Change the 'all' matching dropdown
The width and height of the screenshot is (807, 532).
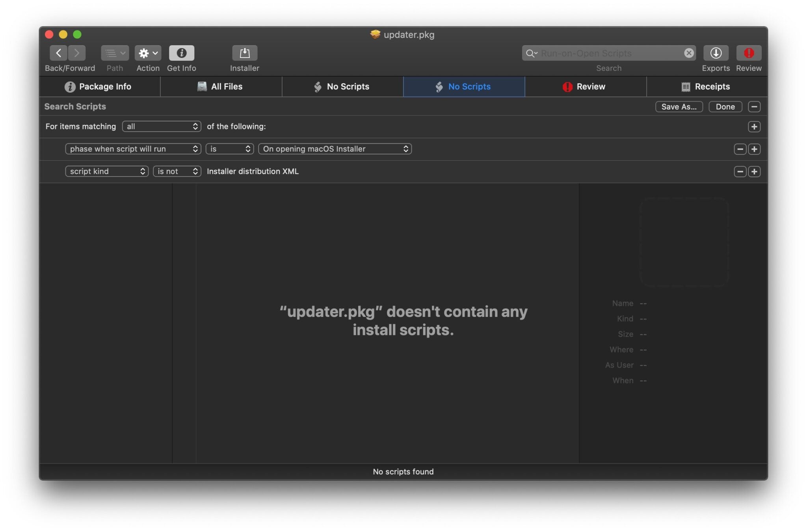[x=162, y=126]
